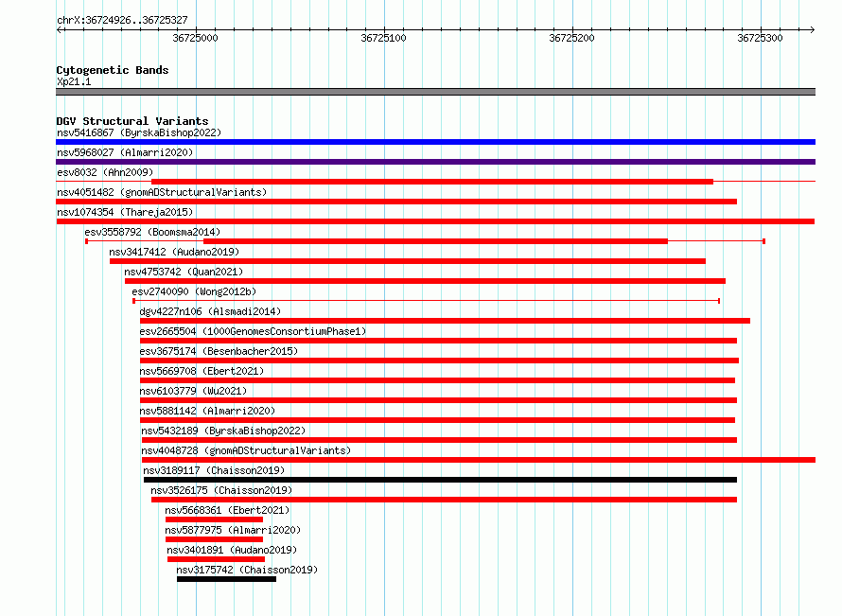Click ruler position 36725300
This screenshot has width=842, height=616.
pyautogui.click(x=761, y=38)
